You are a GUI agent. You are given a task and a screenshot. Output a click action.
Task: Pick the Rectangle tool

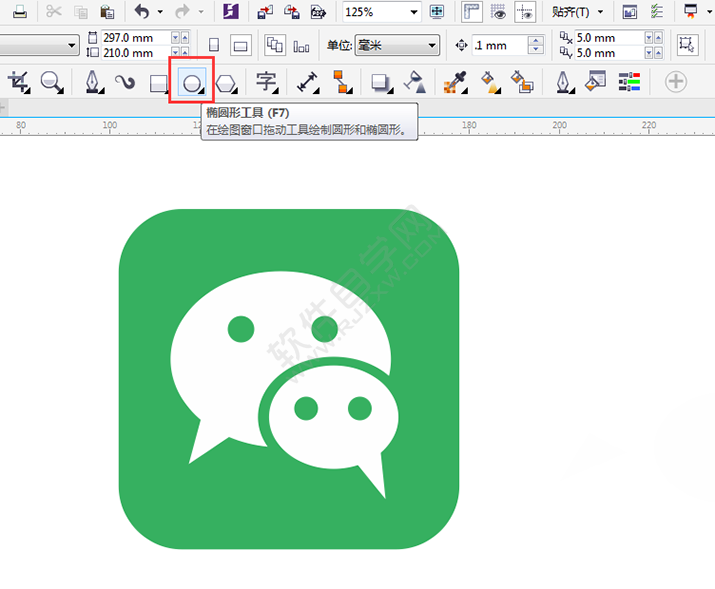[x=158, y=83]
